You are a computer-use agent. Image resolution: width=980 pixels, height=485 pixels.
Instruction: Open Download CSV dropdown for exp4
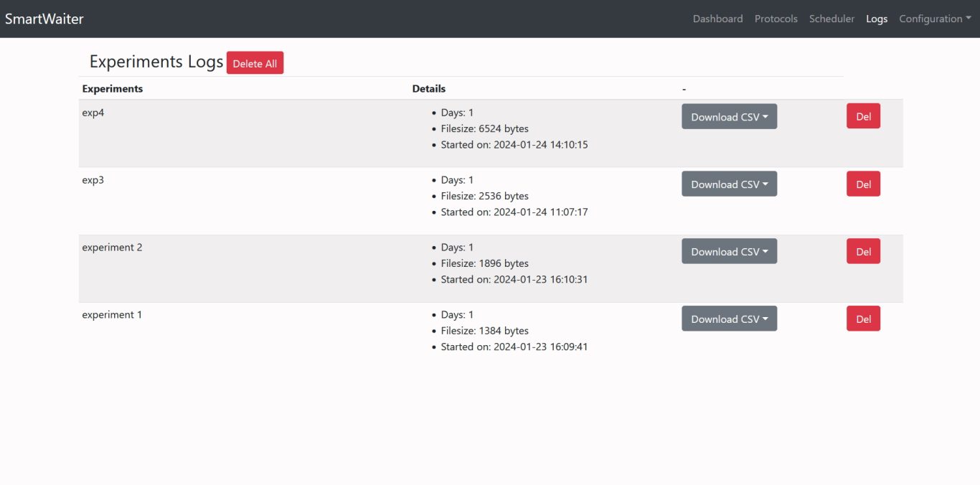pos(729,117)
